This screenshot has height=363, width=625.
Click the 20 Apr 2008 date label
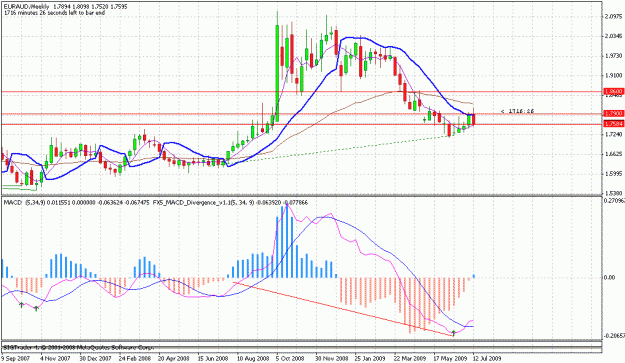point(174,358)
